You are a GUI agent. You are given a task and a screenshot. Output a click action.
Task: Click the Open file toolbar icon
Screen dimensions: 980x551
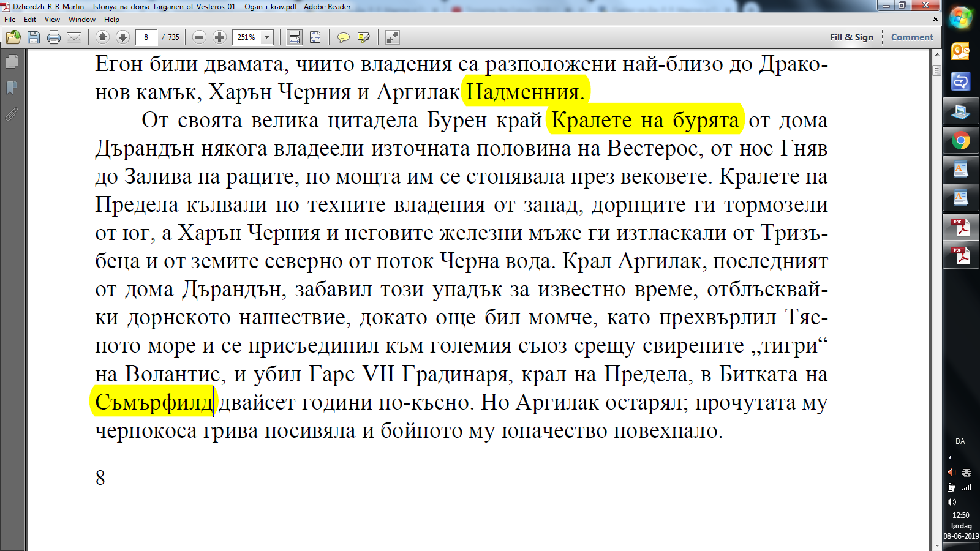[13, 37]
